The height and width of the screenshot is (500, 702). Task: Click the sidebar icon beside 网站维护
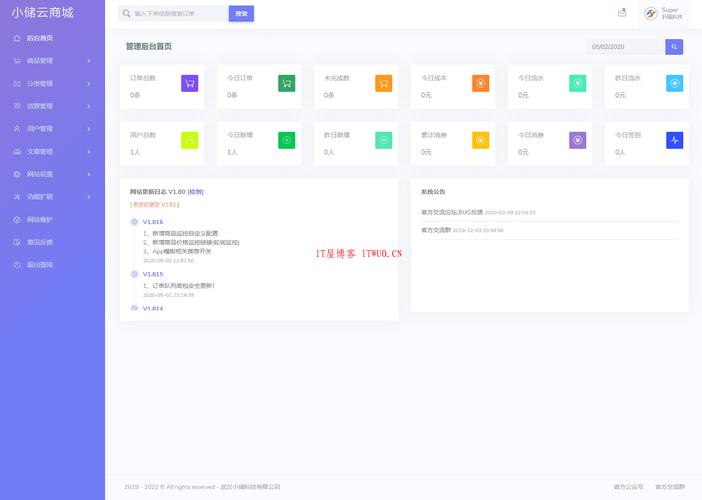pyautogui.click(x=17, y=220)
